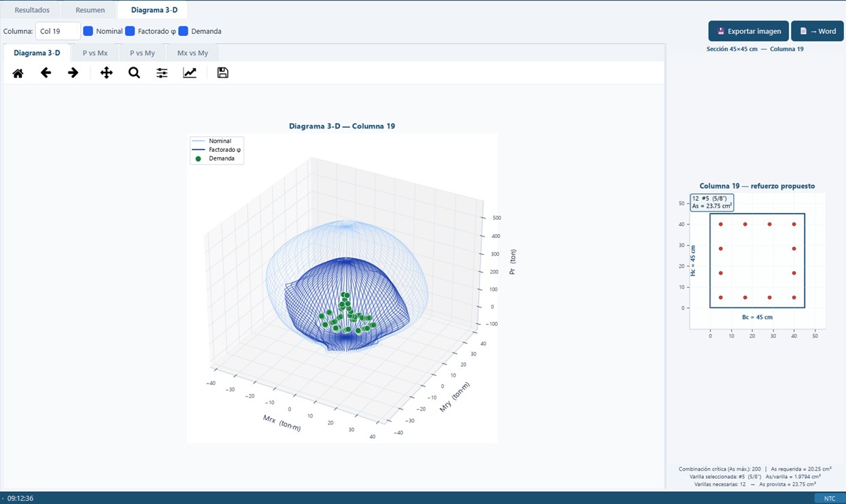Switch to the Resumen tab
Viewport: 846px width, 504px height.
(x=90, y=10)
